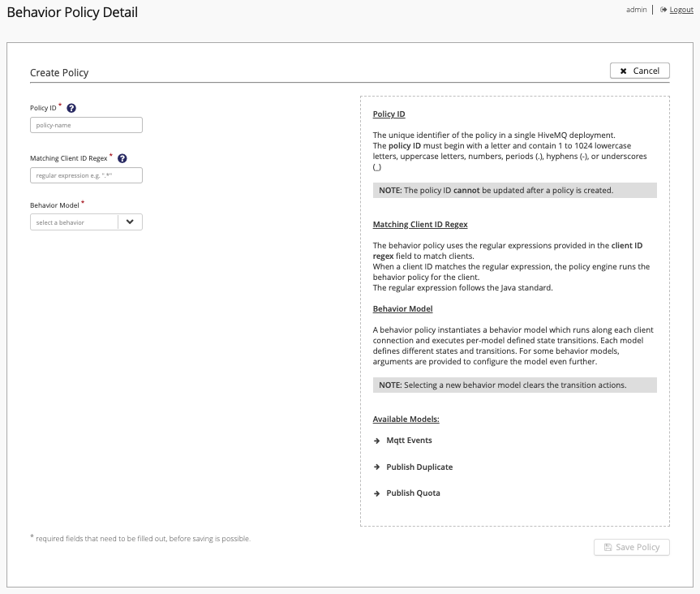Click the Logout link
The image size is (700, 594).
(x=681, y=10)
